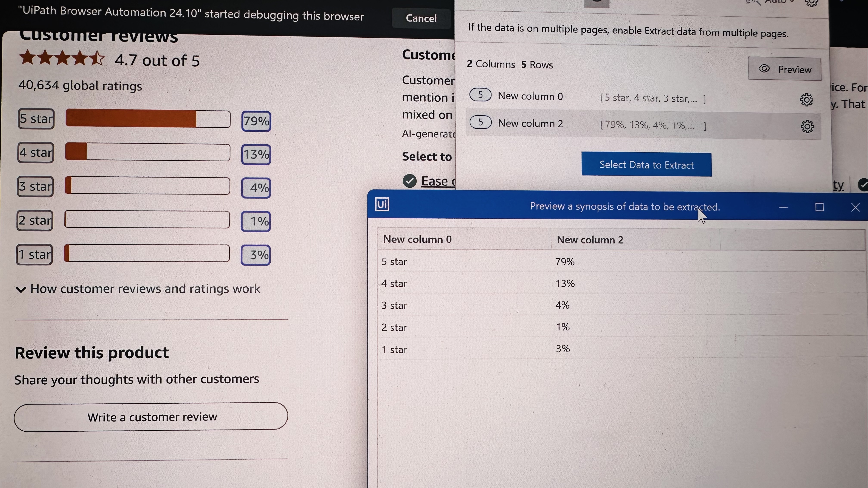Open settings gear for New column 0
868x488 pixels.
click(x=807, y=100)
